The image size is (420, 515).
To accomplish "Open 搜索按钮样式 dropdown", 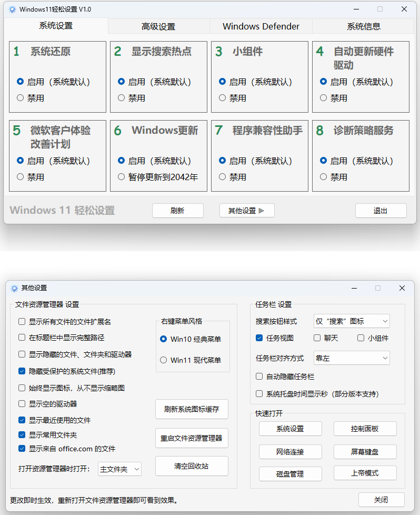I will pyautogui.click(x=352, y=321).
